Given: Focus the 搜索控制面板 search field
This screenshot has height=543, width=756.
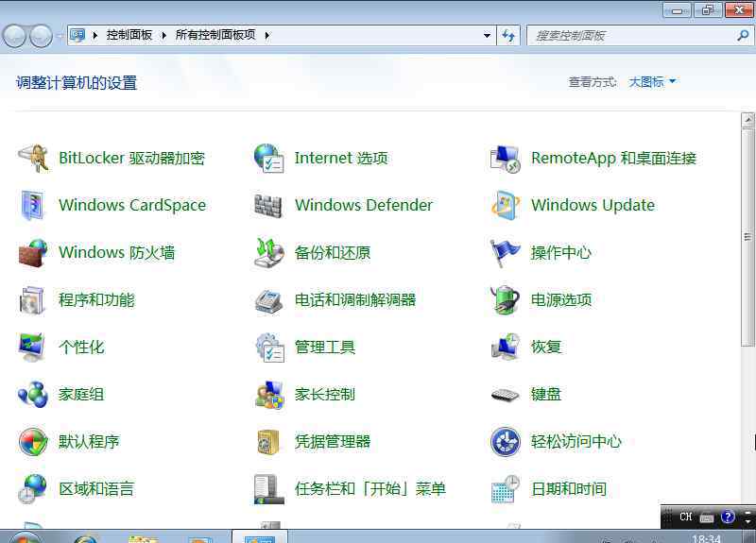Looking at the screenshot, I should 640,36.
